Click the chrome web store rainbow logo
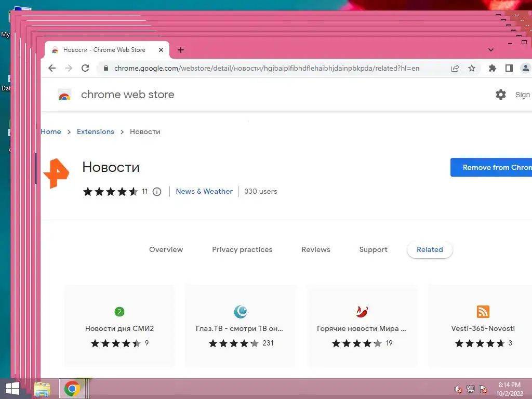The height and width of the screenshot is (399, 532). tap(64, 95)
